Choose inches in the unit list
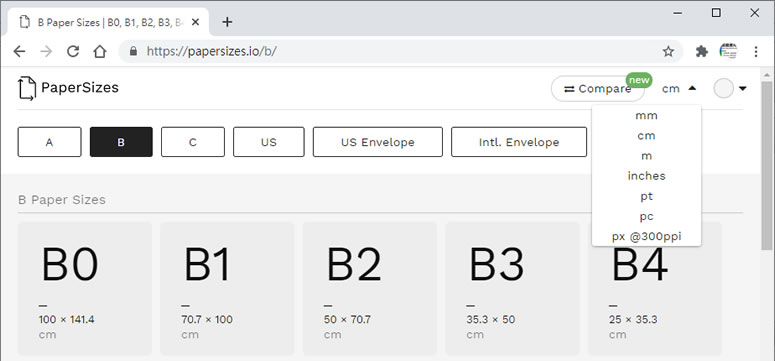 click(646, 176)
